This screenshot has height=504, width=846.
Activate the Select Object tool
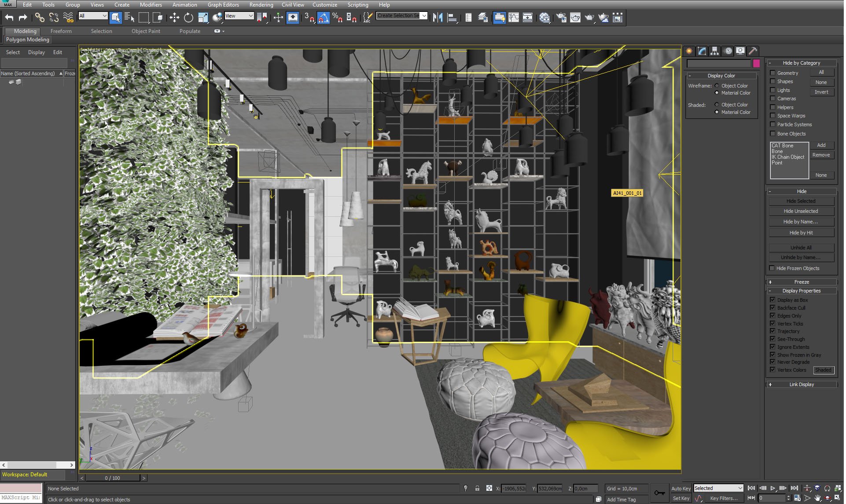pos(115,18)
